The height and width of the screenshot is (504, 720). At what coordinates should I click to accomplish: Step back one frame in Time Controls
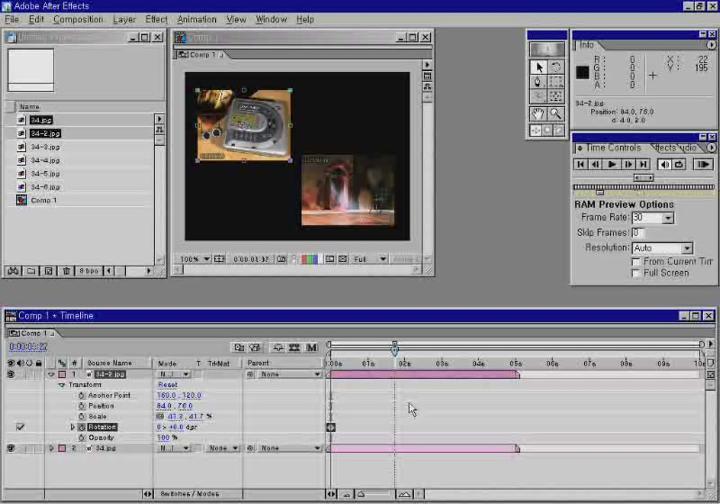596,164
